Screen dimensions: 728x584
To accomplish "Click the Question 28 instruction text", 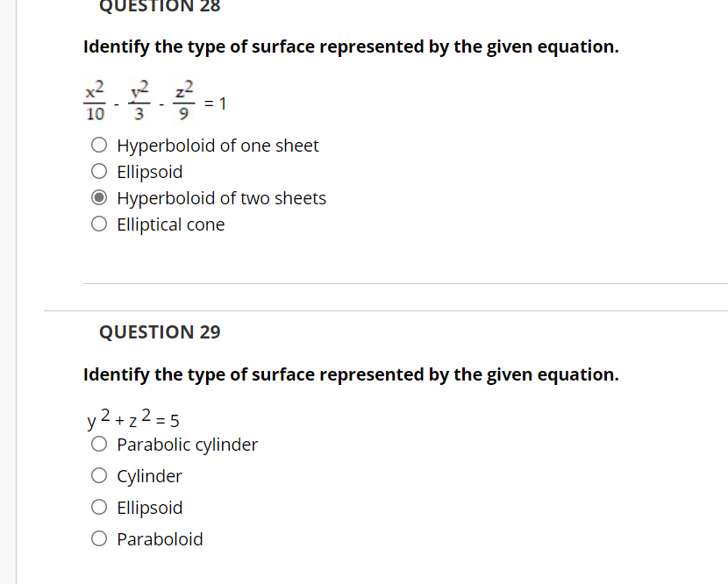I will pyautogui.click(x=351, y=46).
